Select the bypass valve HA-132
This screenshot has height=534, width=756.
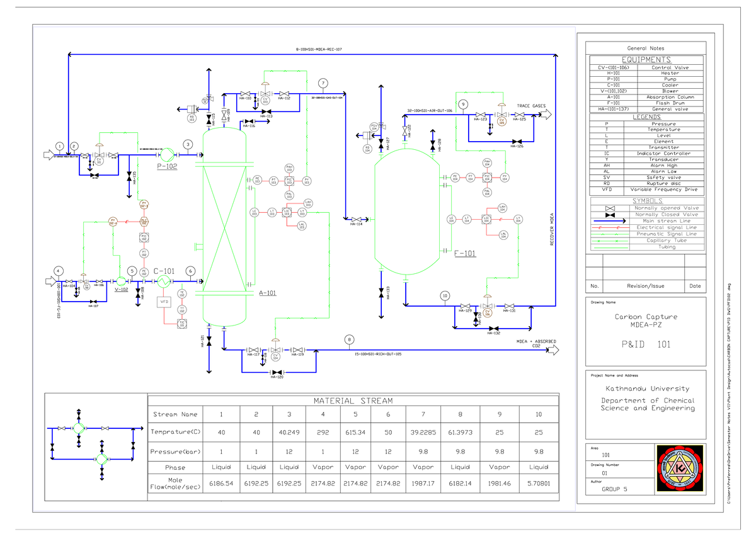[493, 328]
